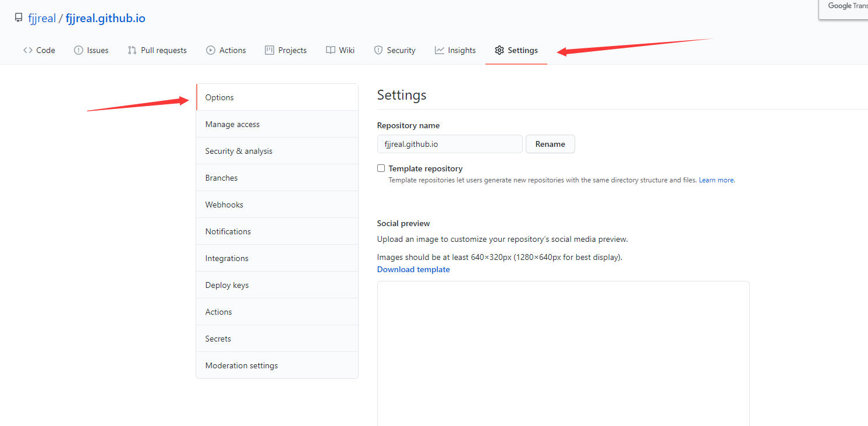This screenshot has width=868, height=426.
Task: Click the fjjreal profile link
Action: 42,17
